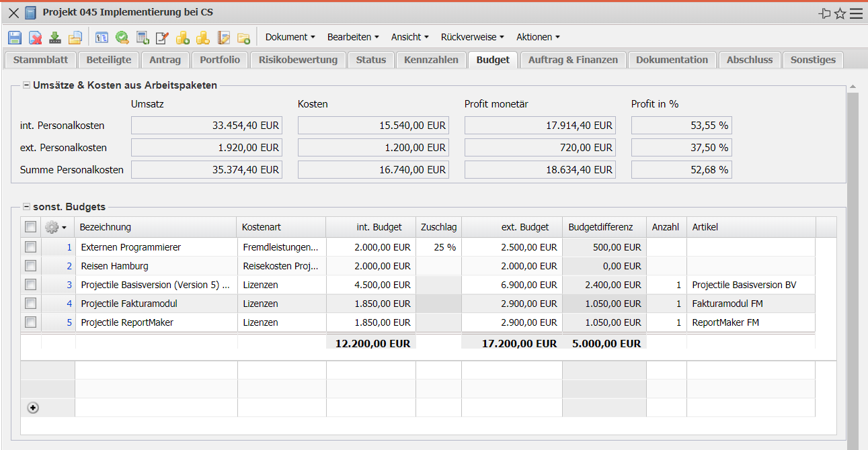The width and height of the screenshot is (868, 450).
Task: Open the gear dropdown in table header
Action: point(56,227)
